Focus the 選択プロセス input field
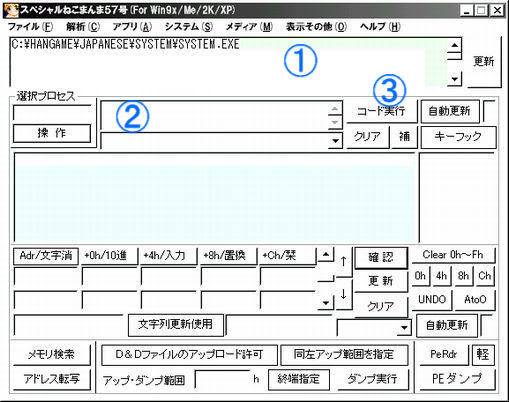The height and width of the screenshot is (402, 509). [52, 113]
